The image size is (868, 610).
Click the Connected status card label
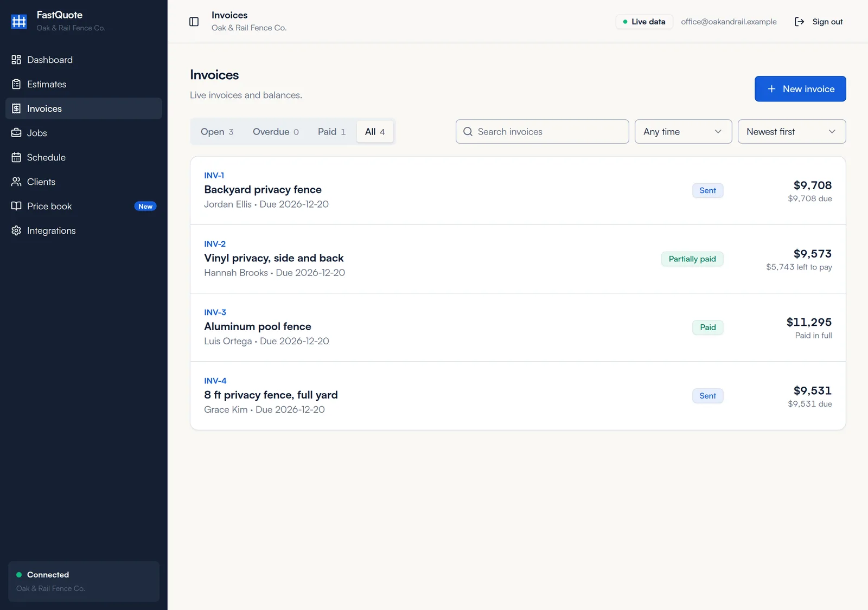click(x=48, y=575)
